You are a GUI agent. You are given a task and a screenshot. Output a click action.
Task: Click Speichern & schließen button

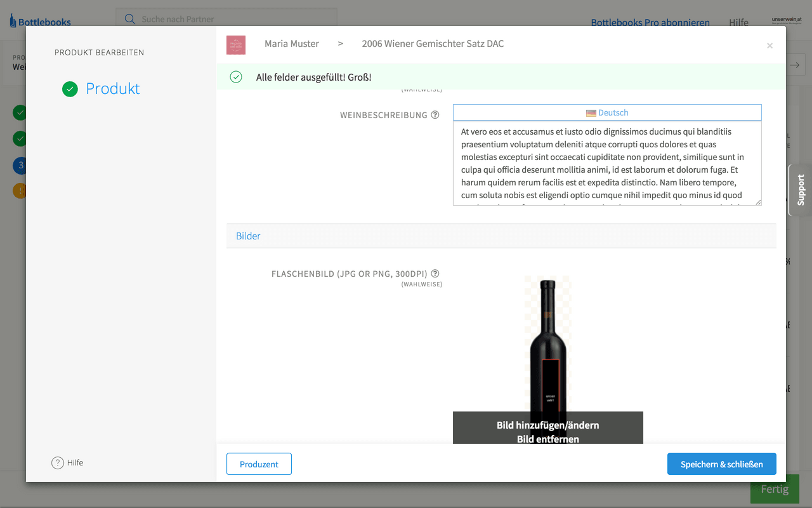point(722,464)
